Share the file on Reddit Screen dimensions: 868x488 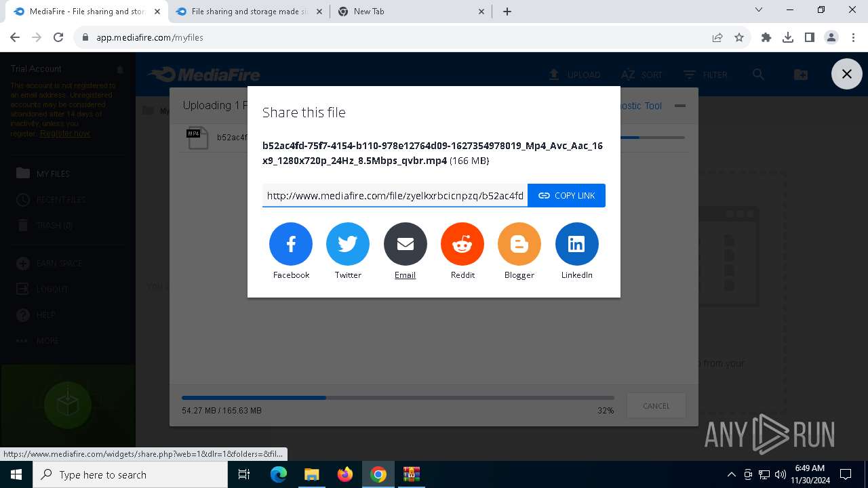coord(462,244)
